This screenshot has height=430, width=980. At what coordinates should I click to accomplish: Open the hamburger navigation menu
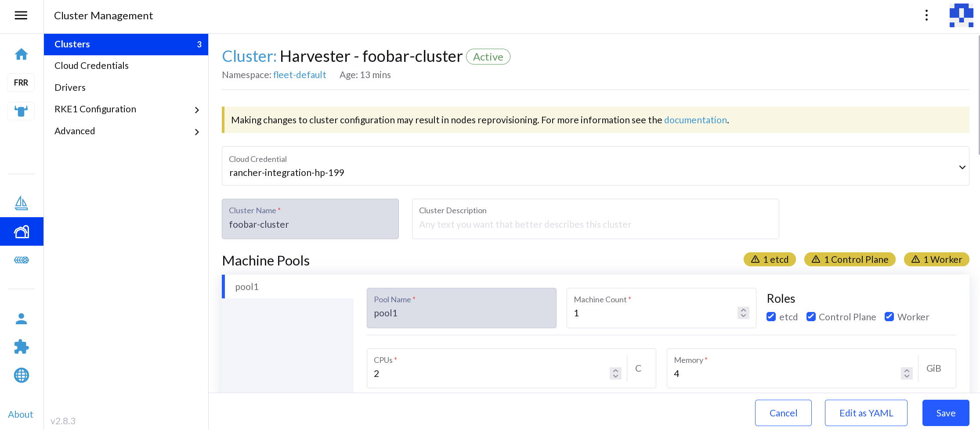pyautogui.click(x=21, y=16)
